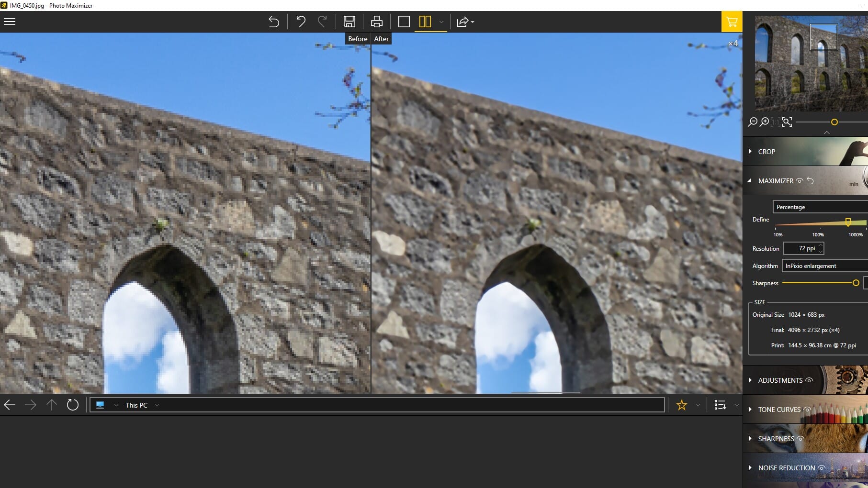The height and width of the screenshot is (488, 868).
Task: Save the maximized image
Action: click(x=349, y=22)
